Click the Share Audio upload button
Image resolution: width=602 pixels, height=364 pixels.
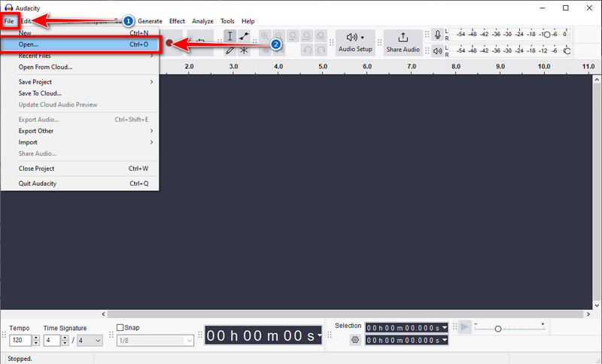coord(403,43)
